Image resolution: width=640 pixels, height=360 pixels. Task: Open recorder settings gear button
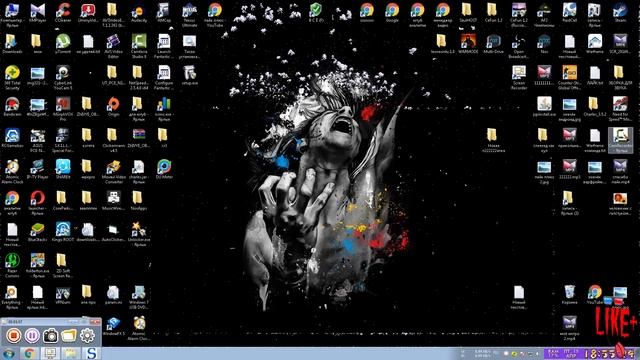(x=87, y=336)
